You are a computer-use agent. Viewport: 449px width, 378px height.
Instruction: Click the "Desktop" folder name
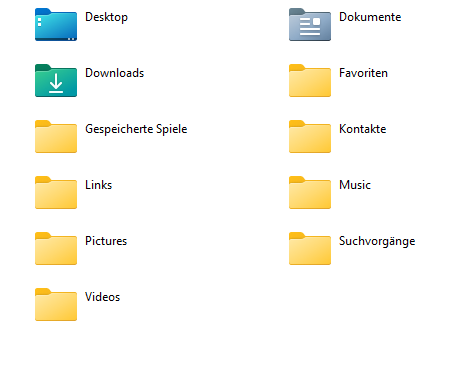(x=106, y=17)
